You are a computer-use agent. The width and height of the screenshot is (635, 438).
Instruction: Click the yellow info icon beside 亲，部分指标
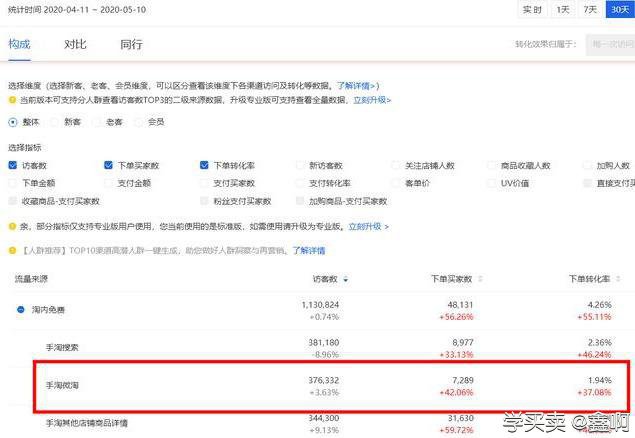[x=12, y=226]
